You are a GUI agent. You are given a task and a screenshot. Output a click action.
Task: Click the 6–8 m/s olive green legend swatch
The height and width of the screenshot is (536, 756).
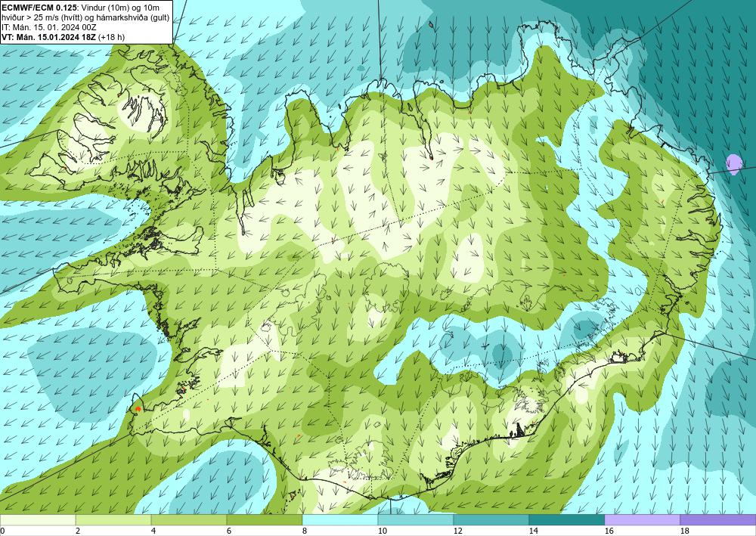[x=264, y=520]
